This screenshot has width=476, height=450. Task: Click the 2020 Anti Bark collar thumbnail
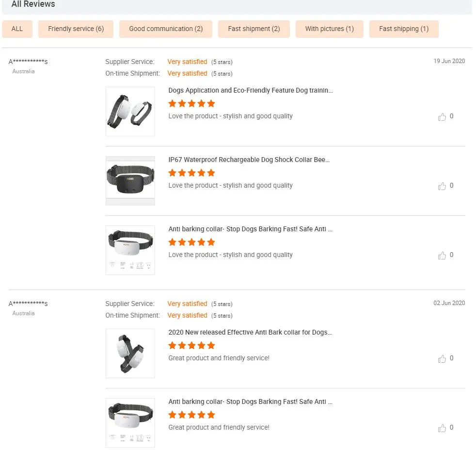(130, 354)
